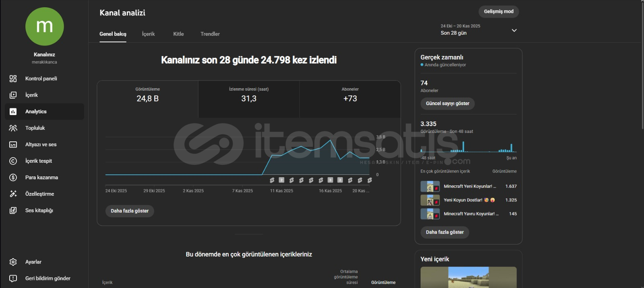This screenshot has height=288, width=644.
Task: Open the Ses kitaplığı icon
Action: coord(13,211)
